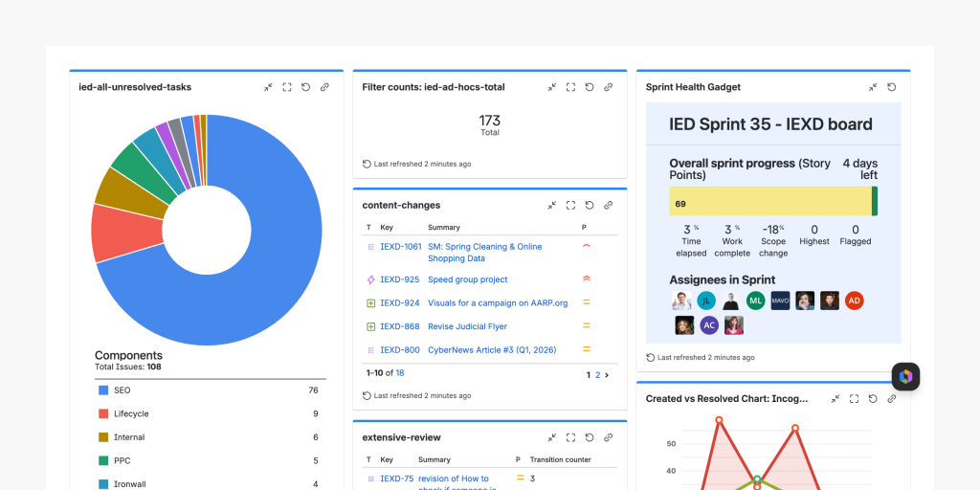Minimize the extensive-review gadget
Image resolution: width=980 pixels, height=490 pixels.
(x=552, y=437)
